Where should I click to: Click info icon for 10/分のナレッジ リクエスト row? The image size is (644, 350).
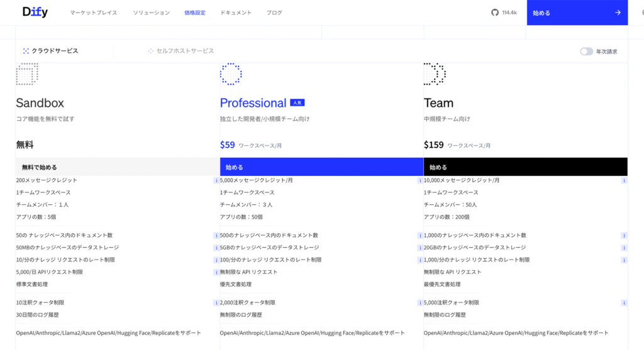(x=216, y=260)
